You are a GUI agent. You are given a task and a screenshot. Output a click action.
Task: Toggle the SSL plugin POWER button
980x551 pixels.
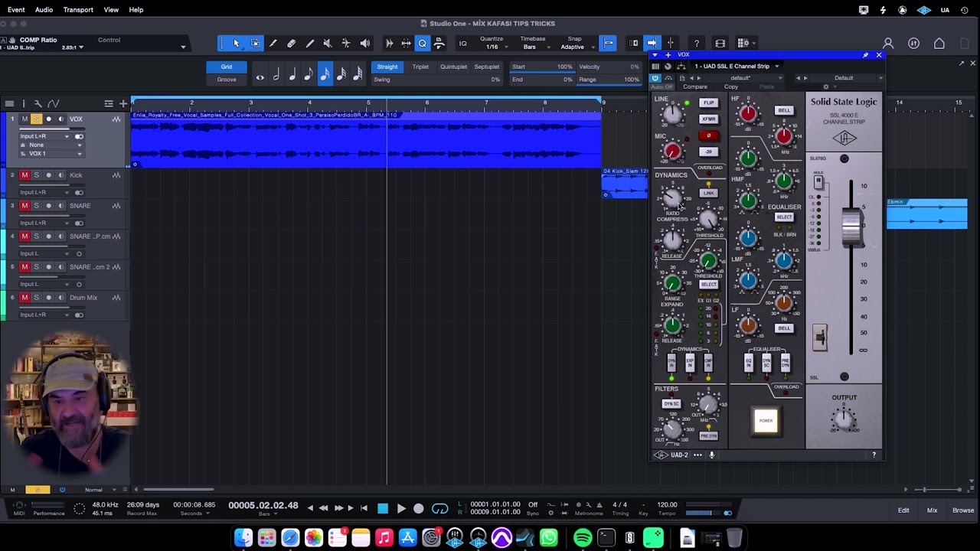[766, 420]
